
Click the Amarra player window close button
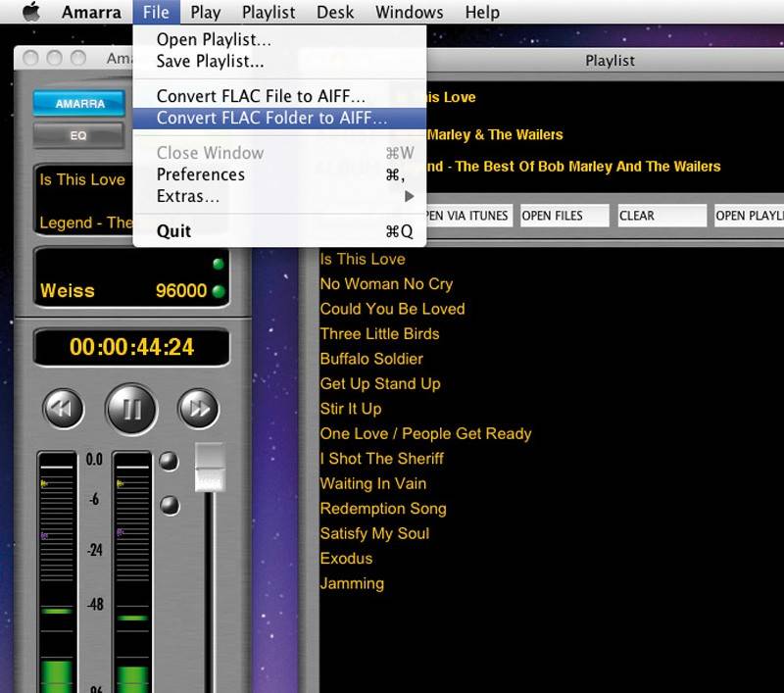[31, 59]
